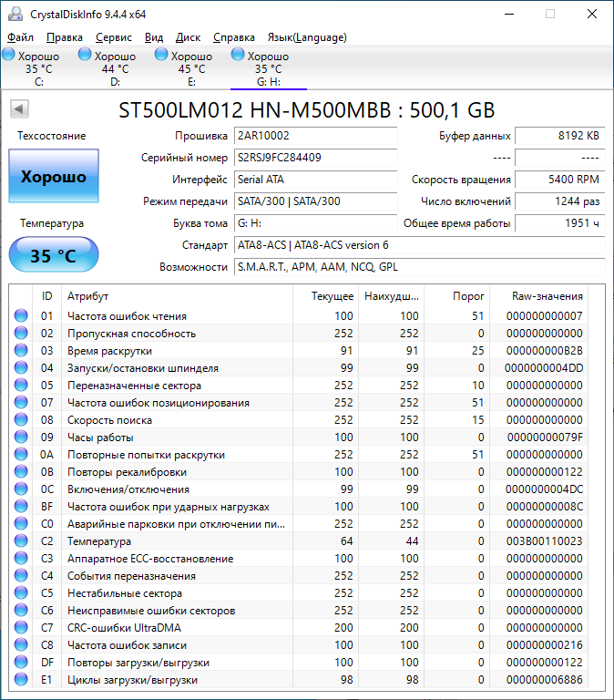The height and width of the screenshot is (700, 614).
Task: Click the Наихудш... column header
Action: click(392, 296)
